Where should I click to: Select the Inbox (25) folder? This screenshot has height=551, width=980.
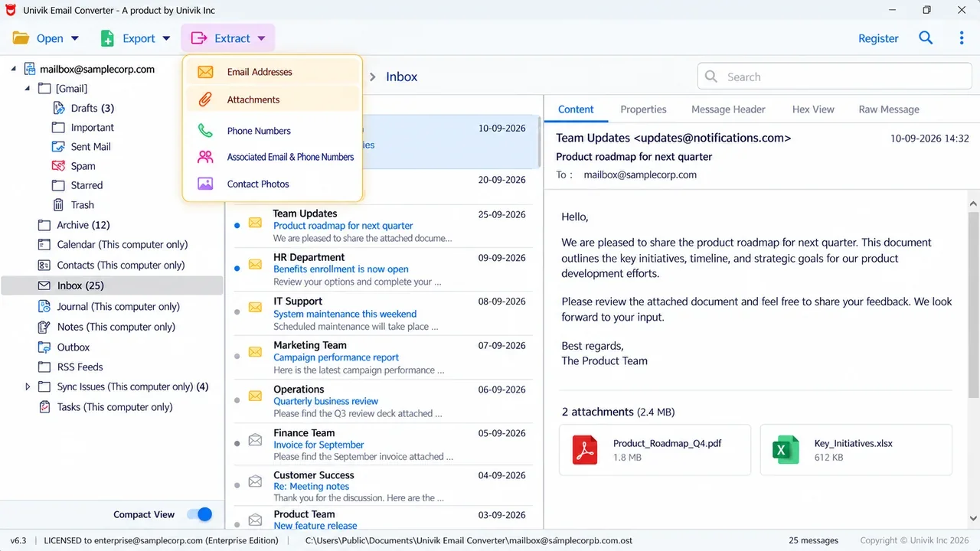pos(112,285)
